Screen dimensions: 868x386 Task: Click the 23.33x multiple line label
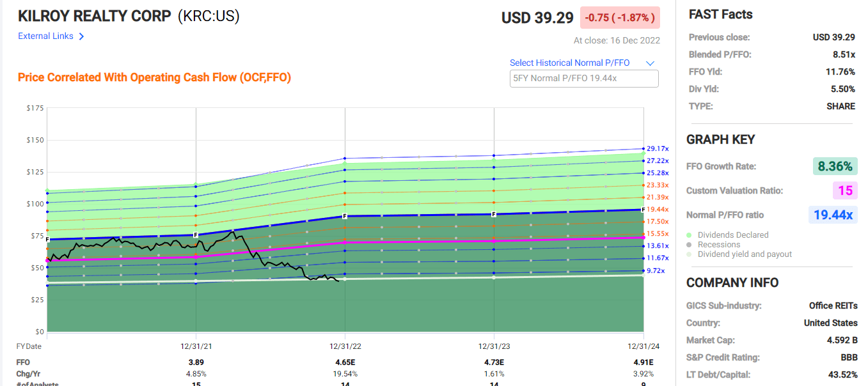coord(658,185)
